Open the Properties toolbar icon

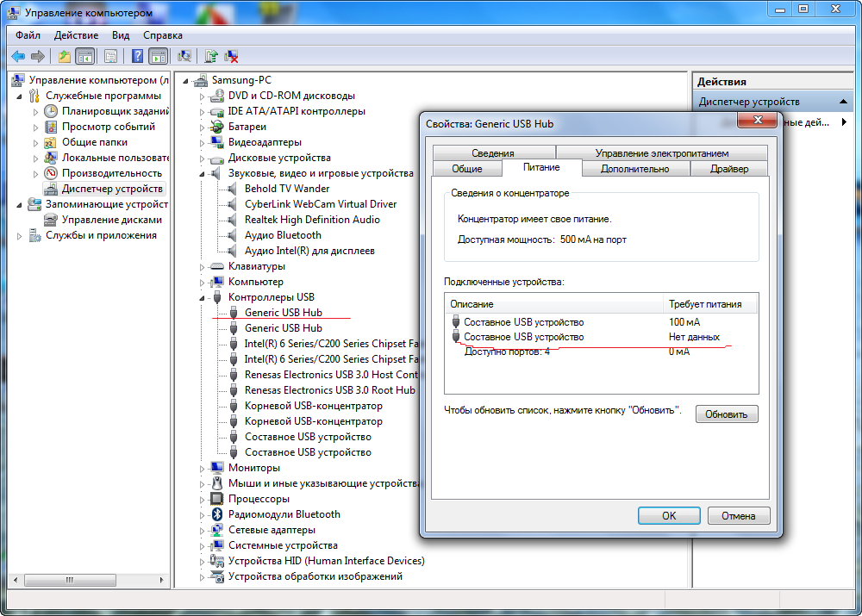point(110,57)
